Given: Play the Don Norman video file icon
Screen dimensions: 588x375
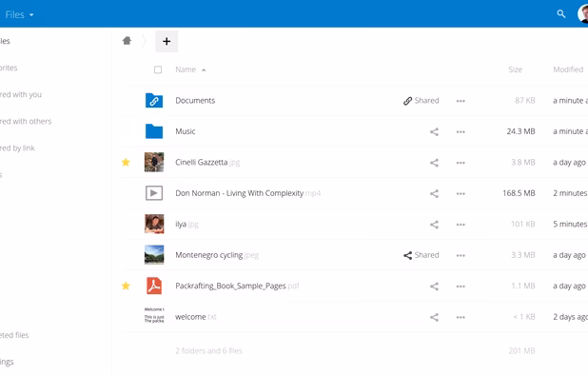Looking at the screenshot, I should click(154, 193).
